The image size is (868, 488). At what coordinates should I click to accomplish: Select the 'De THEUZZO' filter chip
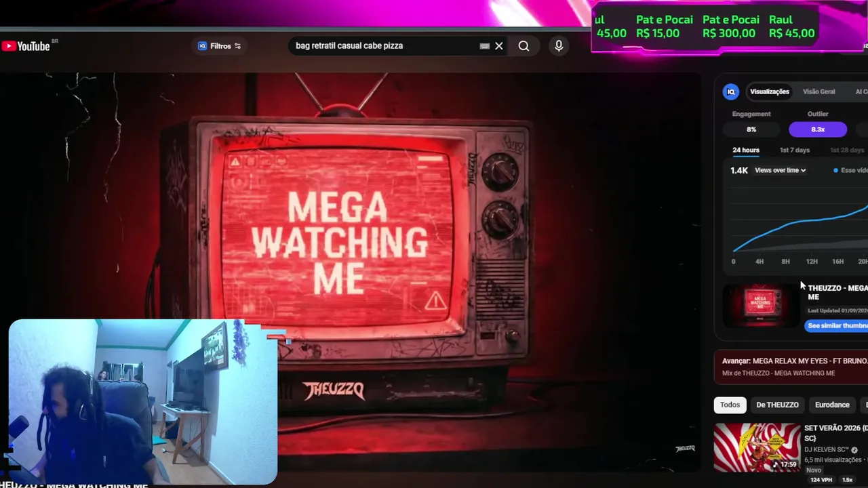(x=777, y=405)
